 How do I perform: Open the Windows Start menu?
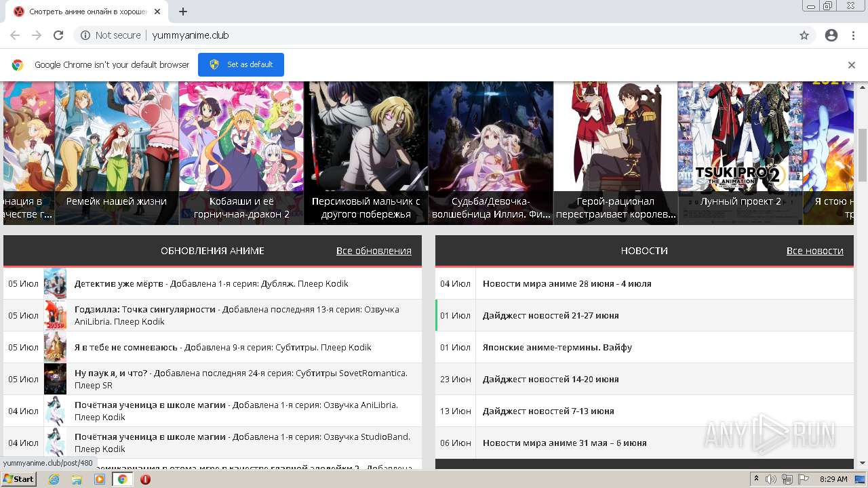(x=19, y=479)
